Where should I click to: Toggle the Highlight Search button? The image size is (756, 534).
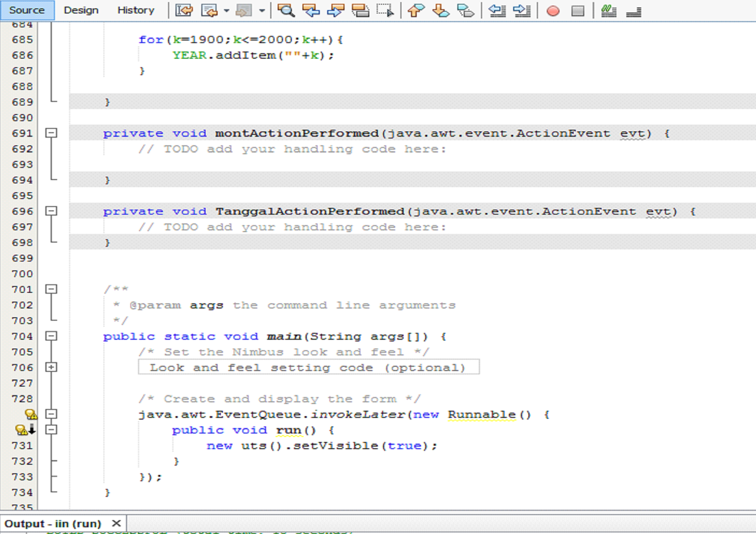tap(361, 10)
